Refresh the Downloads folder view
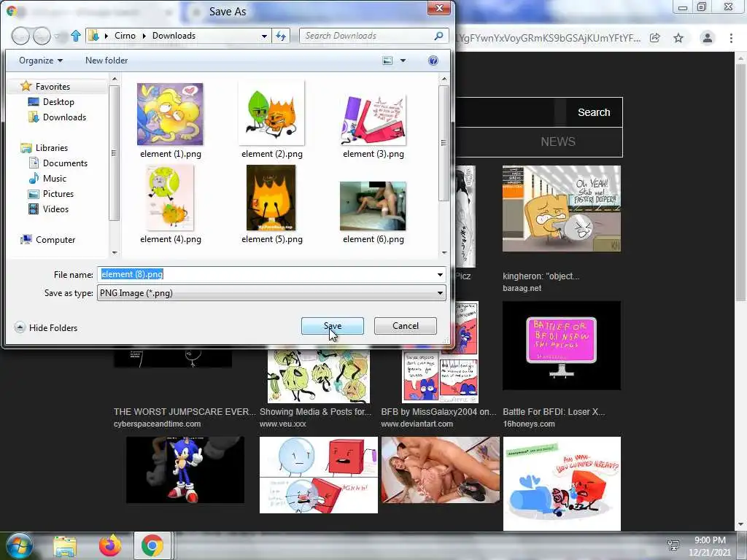Image resolution: width=747 pixels, height=560 pixels. click(x=281, y=36)
